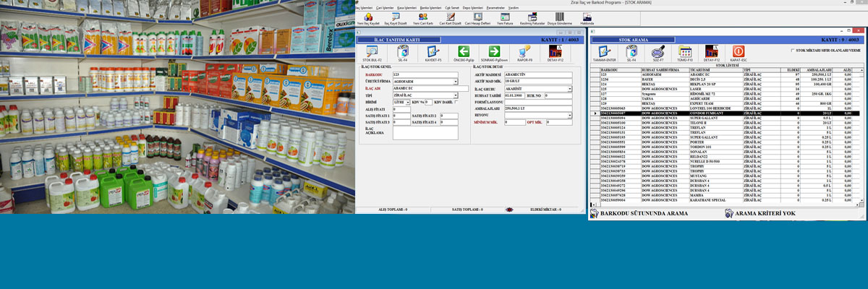Open Cari Kart Düzelt toolbar icon
The height and width of the screenshot is (289, 868).
(450, 17)
